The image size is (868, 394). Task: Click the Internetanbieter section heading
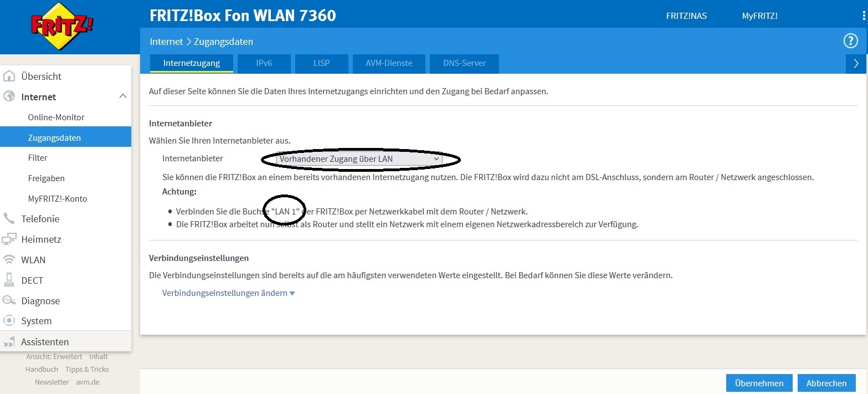point(181,123)
